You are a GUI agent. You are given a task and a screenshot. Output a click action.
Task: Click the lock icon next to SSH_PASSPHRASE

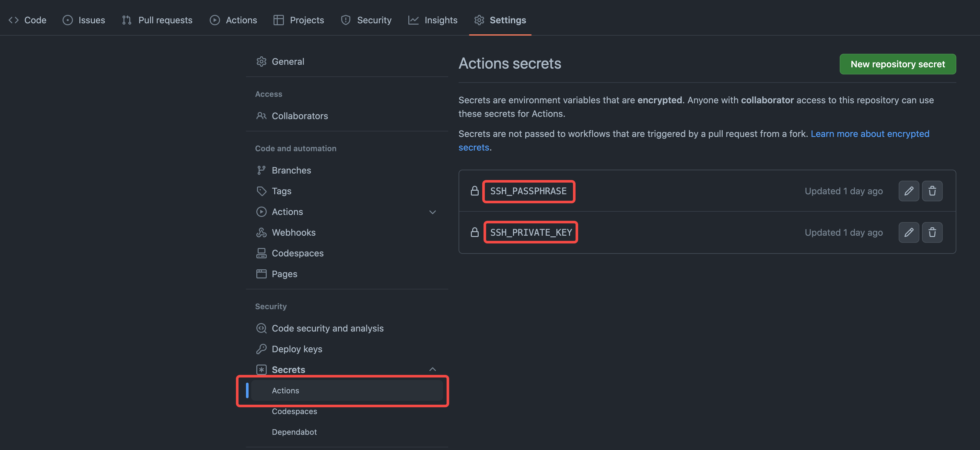coord(474,191)
